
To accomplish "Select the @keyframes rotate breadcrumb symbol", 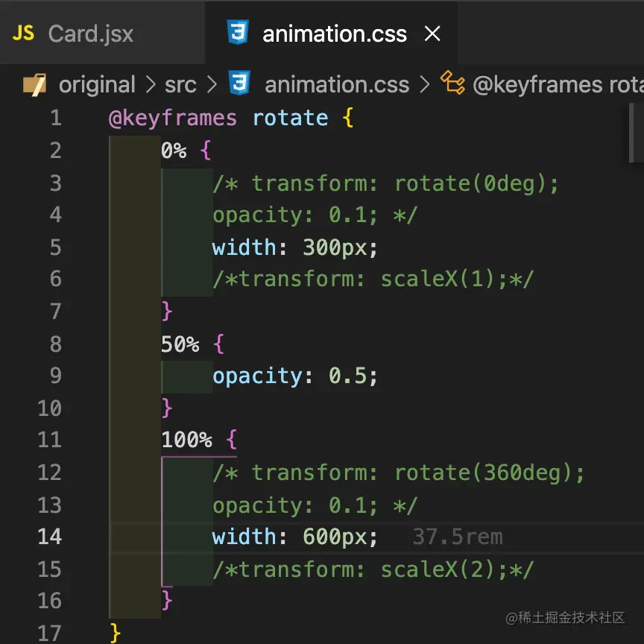I will pyautogui.click(x=558, y=84).
